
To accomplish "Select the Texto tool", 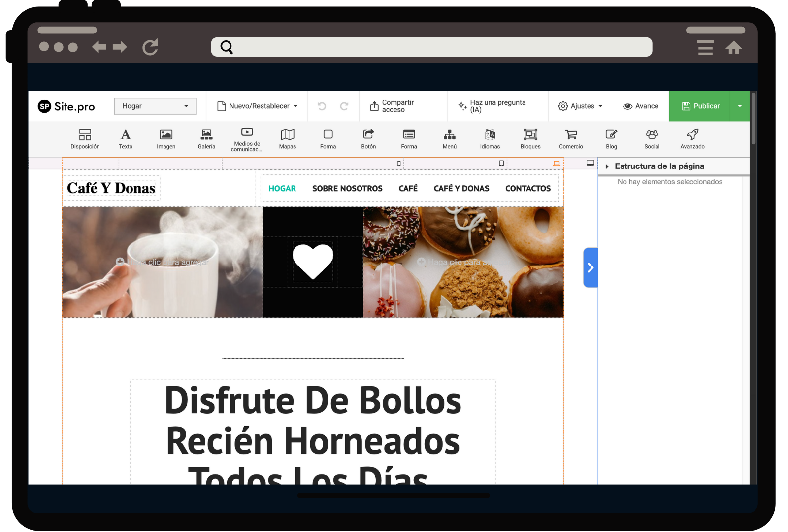I will pos(126,138).
